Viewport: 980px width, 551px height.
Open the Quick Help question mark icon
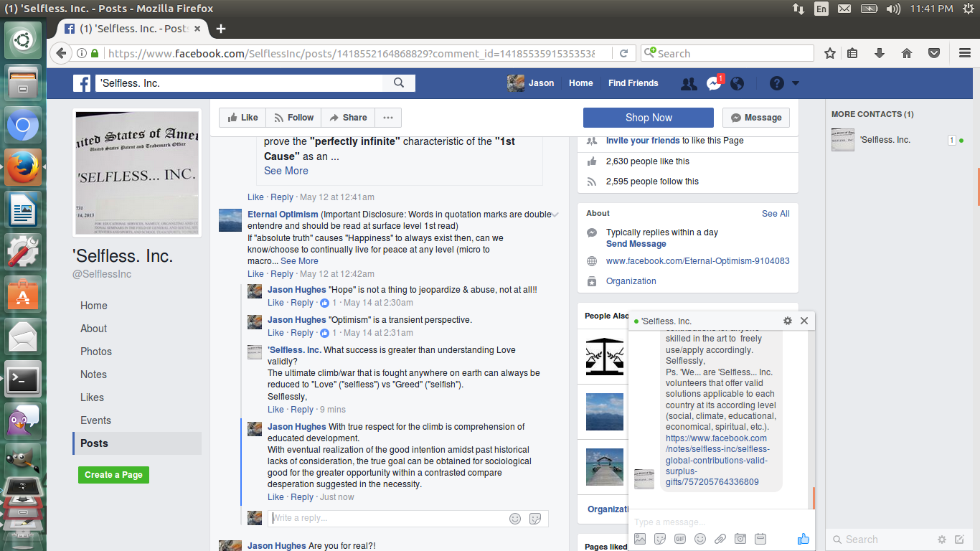tap(777, 83)
